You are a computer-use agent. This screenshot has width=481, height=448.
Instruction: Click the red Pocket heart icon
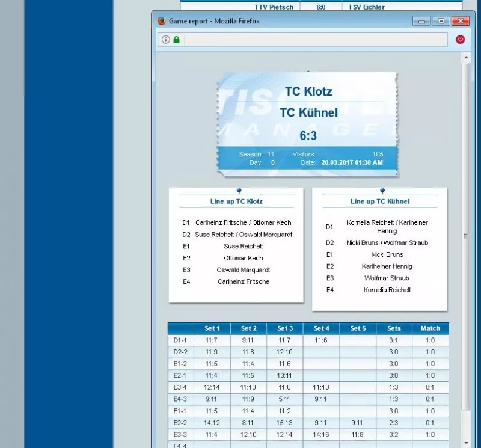pyautogui.click(x=461, y=40)
